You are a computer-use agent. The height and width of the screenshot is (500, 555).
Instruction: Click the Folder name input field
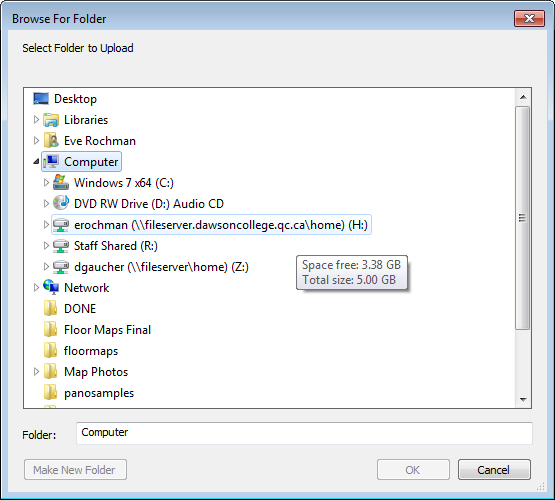click(x=304, y=433)
